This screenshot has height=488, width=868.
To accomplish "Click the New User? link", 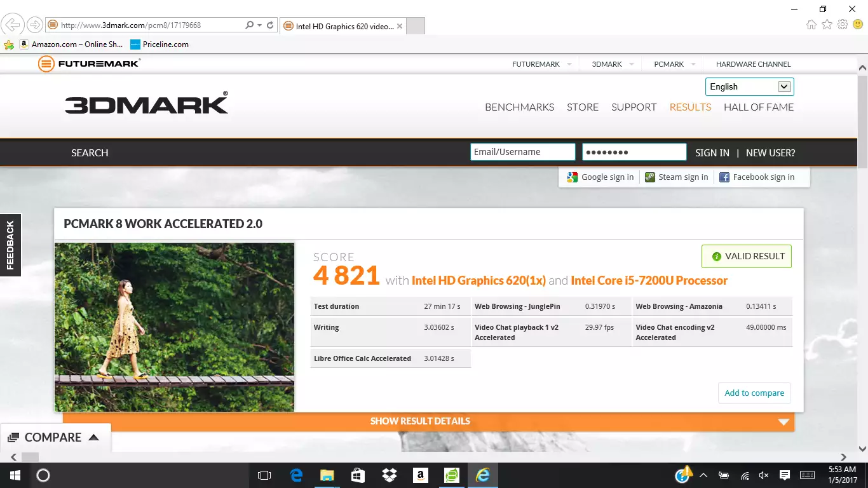I will (770, 153).
